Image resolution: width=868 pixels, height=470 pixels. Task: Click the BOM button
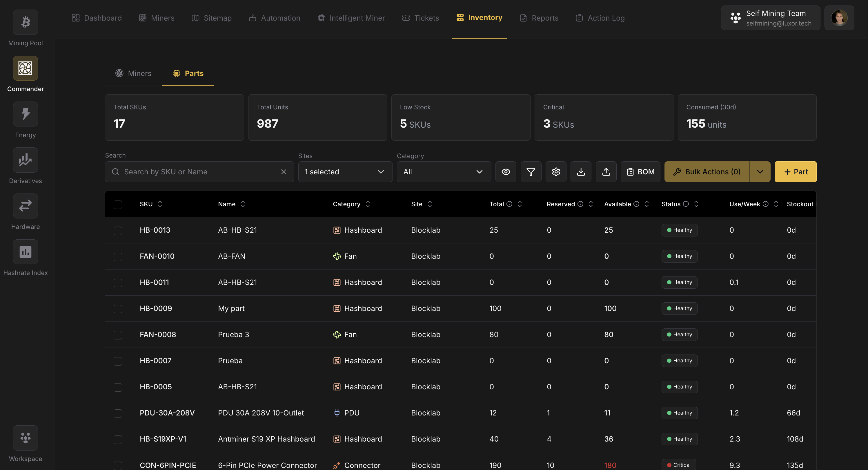point(640,172)
